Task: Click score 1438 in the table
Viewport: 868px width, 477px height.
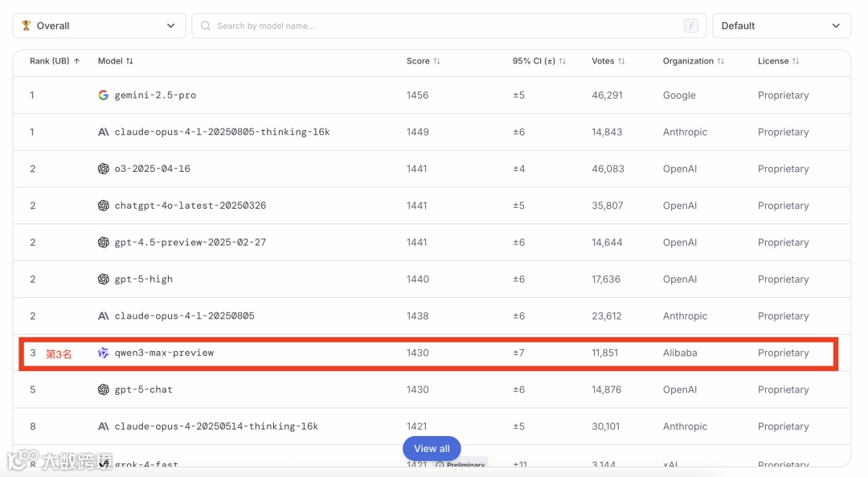Action: click(x=417, y=316)
